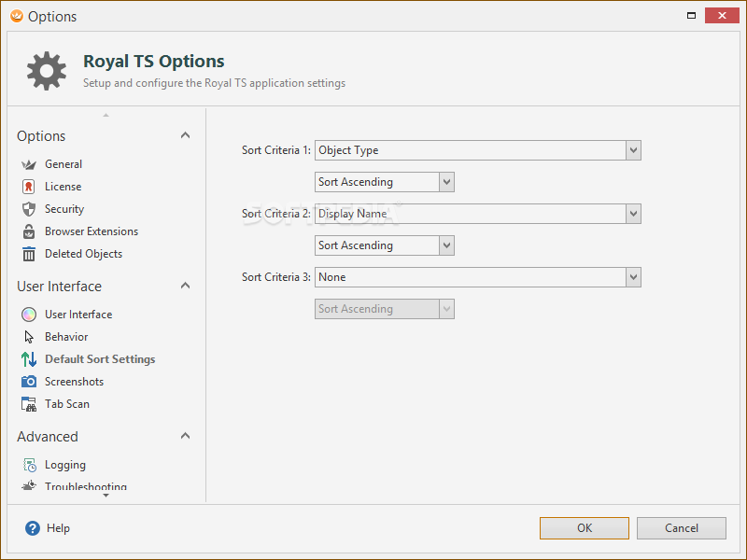This screenshot has height=560, width=747.
Task: Open the Sort Criteria 2 dropdown arrow
Action: [x=633, y=214]
